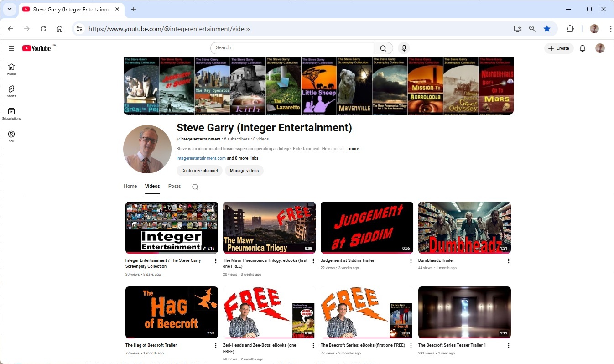Image resolution: width=614 pixels, height=364 pixels.
Task: Switch to the Home channel tab
Action: (x=130, y=186)
